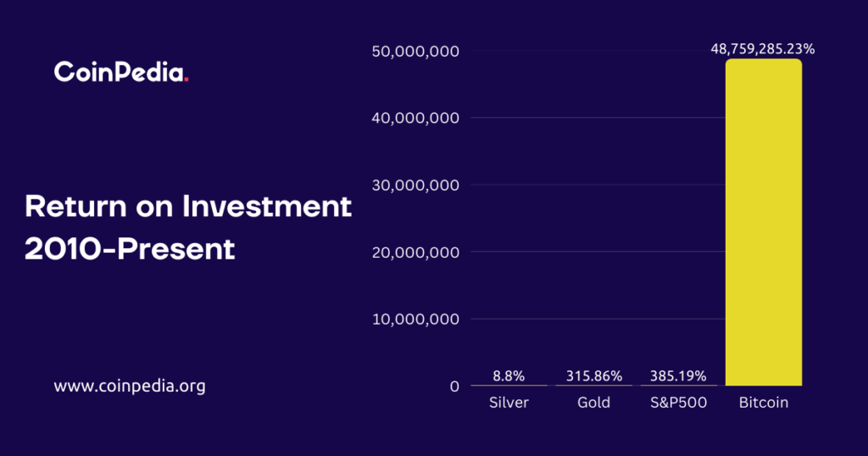Click the 0 y-axis value
The width and height of the screenshot is (868, 456).
(454, 386)
